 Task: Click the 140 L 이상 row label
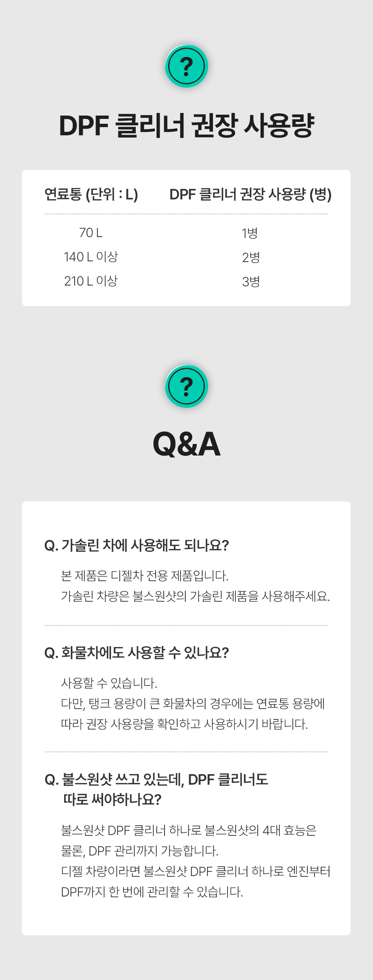91,257
